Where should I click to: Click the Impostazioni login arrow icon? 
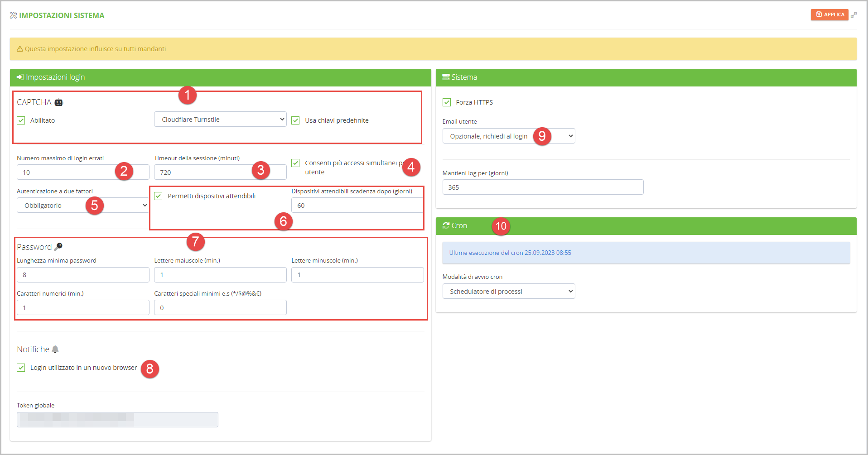[x=20, y=77]
